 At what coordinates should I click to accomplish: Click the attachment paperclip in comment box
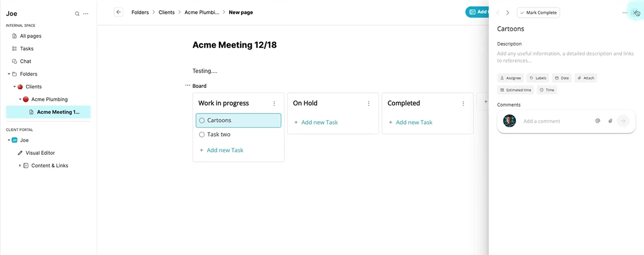click(x=610, y=121)
